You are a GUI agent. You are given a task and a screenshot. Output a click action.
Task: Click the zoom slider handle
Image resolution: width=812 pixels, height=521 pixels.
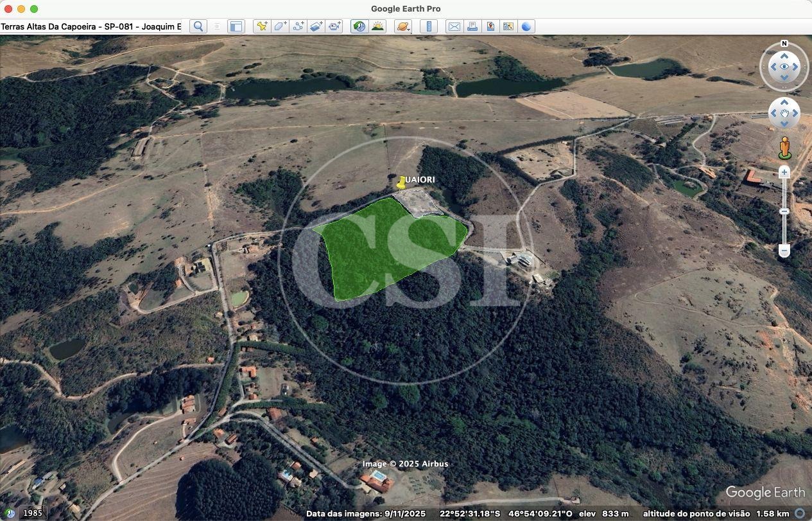[x=784, y=211]
